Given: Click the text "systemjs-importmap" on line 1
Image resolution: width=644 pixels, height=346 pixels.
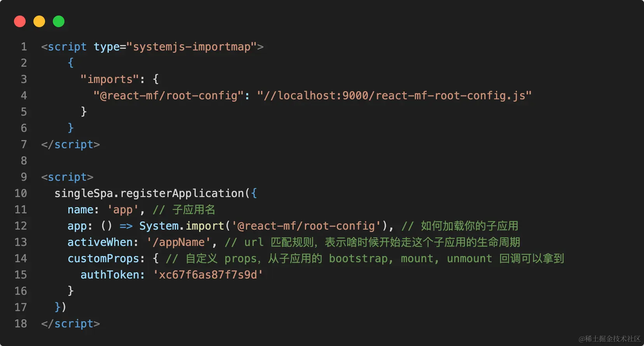Looking at the screenshot, I should tap(192, 47).
